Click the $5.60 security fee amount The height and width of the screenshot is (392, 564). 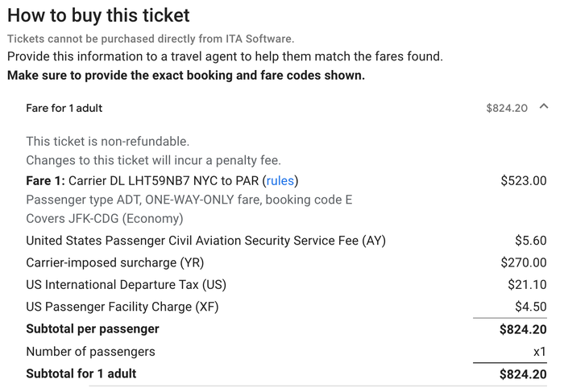[530, 241]
